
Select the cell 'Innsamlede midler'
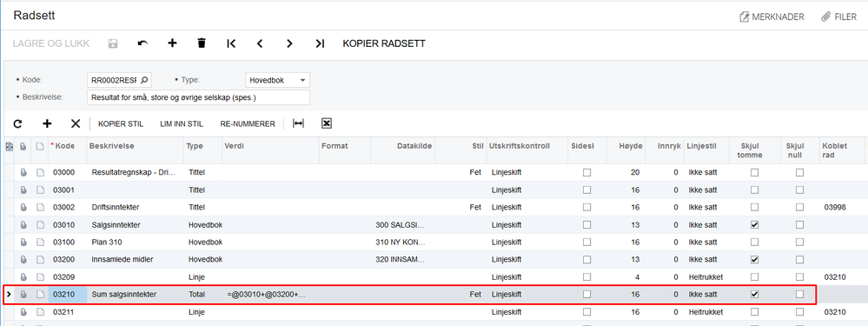click(123, 260)
